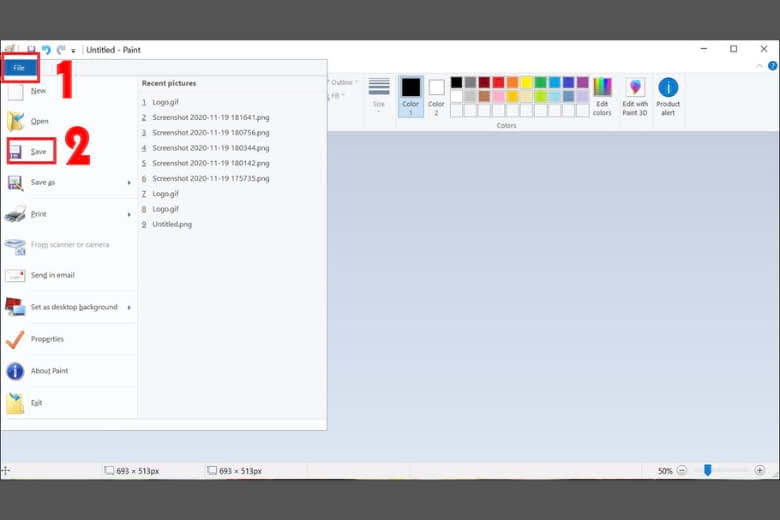780x520 pixels.
Task: Click From scanner or camera entry
Action: pyautogui.click(x=69, y=245)
